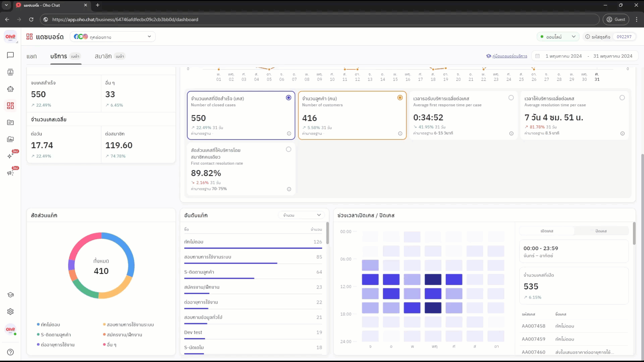Viewport: 644px width, 362px height.
Task: Select the dashboard sidebar icon
Action: pyautogui.click(x=10, y=106)
